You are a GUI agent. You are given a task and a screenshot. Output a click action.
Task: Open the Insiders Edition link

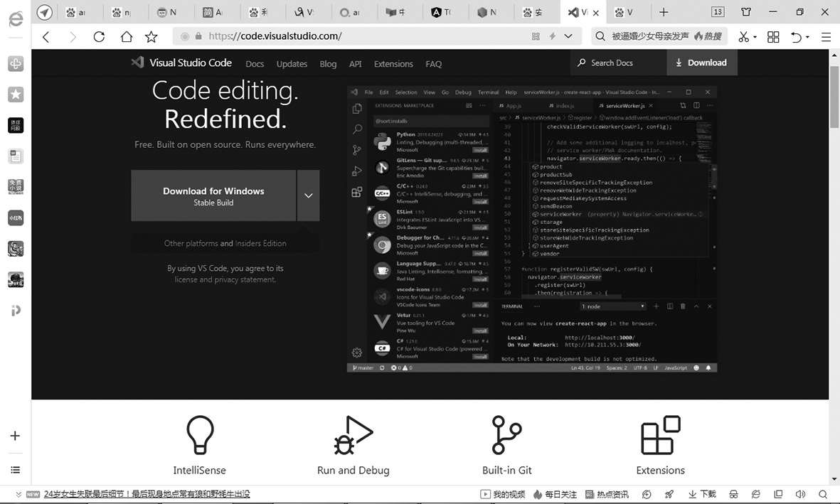(x=260, y=243)
